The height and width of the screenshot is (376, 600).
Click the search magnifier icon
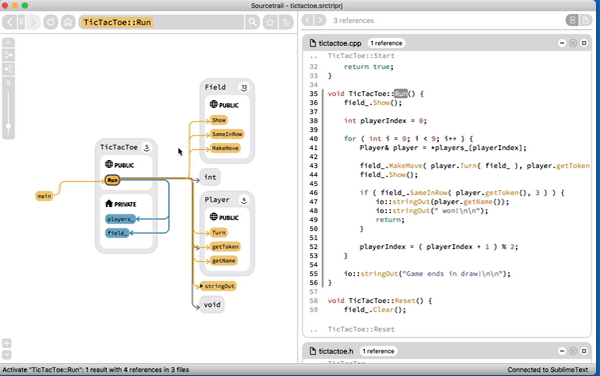coord(252,22)
